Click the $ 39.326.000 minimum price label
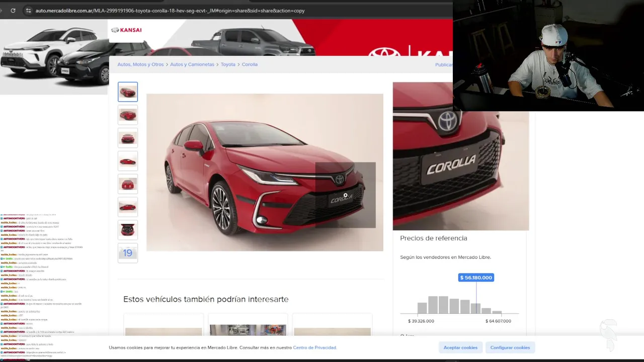Image resolution: width=644 pixels, height=362 pixels. click(421, 321)
